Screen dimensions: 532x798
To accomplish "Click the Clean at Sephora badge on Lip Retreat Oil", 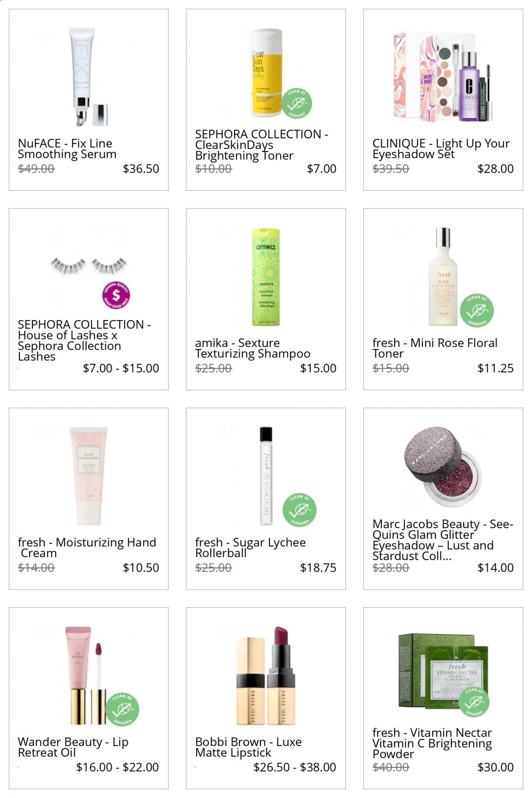I will (122, 709).
